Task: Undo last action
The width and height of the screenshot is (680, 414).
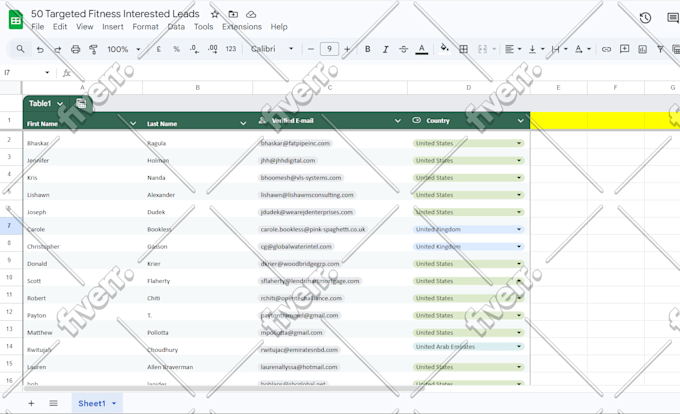Action: (x=40, y=49)
